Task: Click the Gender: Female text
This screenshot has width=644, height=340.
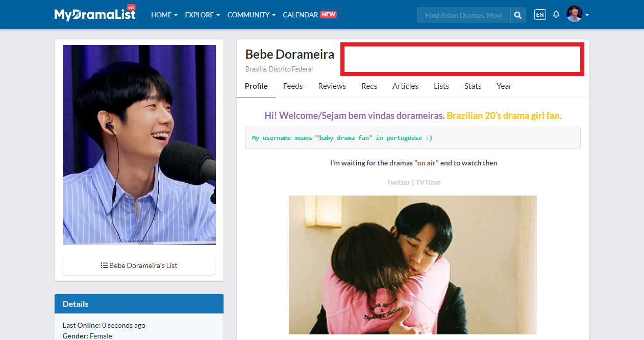Action: (x=87, y=336)
